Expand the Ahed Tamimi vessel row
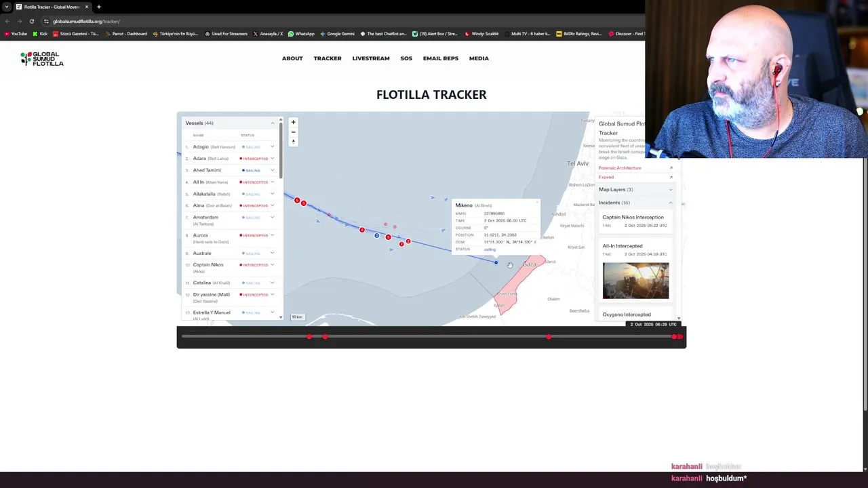This screenshot has height=488, width=868. pos(273,170)
